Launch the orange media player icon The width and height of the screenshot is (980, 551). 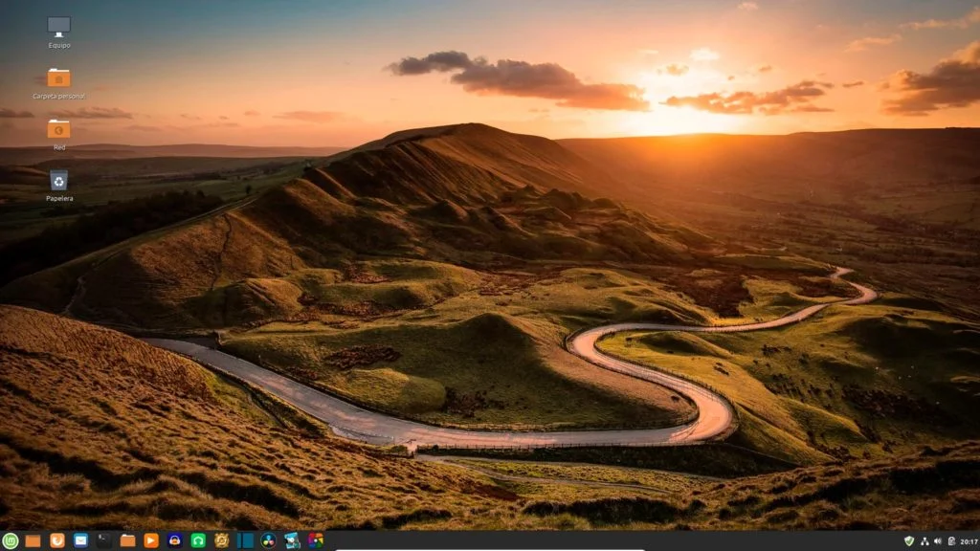(x=151, y=541)
